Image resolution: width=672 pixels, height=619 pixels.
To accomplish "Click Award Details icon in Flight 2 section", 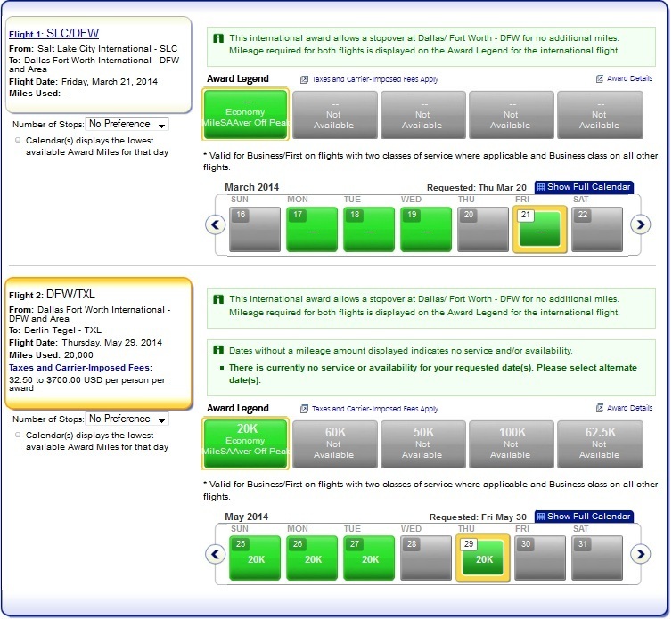I will coord(601,408).
